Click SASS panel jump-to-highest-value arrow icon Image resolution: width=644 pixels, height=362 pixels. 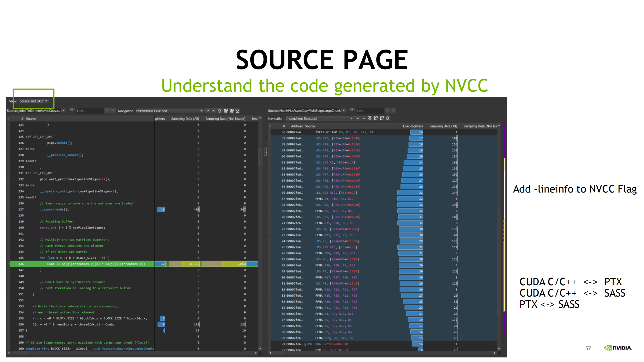370,118
